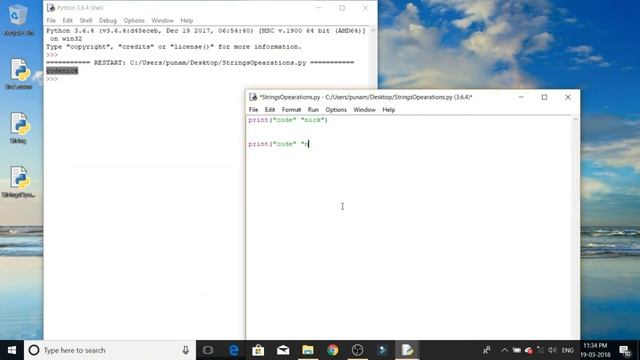Select the last Python file on the desktop
Viewport: 640px width, 360px height.
[18, 182]
